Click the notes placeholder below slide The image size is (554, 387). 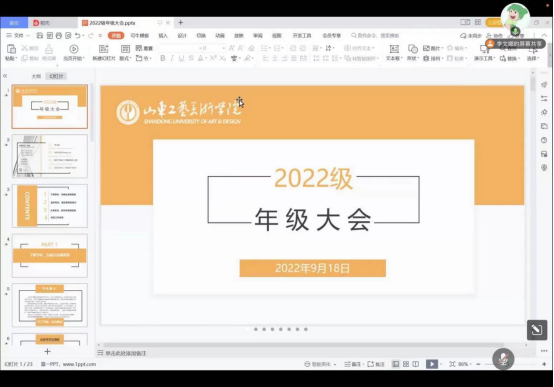(125, 353)
